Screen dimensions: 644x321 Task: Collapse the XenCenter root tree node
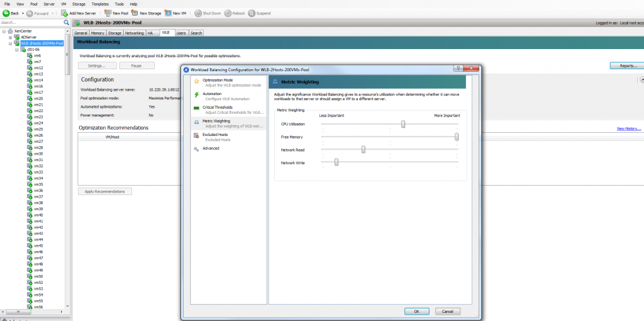pos(4,31)
